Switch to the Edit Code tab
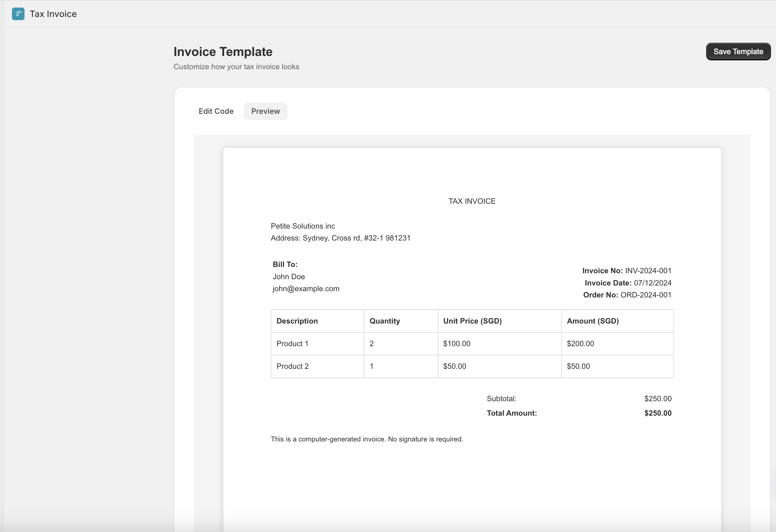 tap(216, 111)
